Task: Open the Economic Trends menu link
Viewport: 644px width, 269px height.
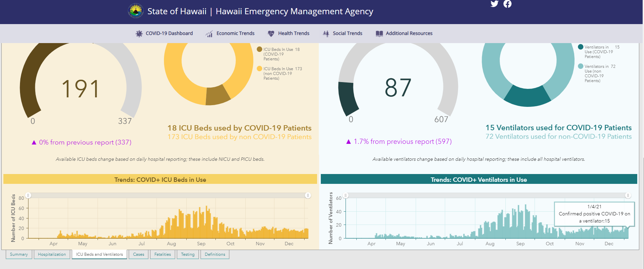Action: click(x=235, y=33)
